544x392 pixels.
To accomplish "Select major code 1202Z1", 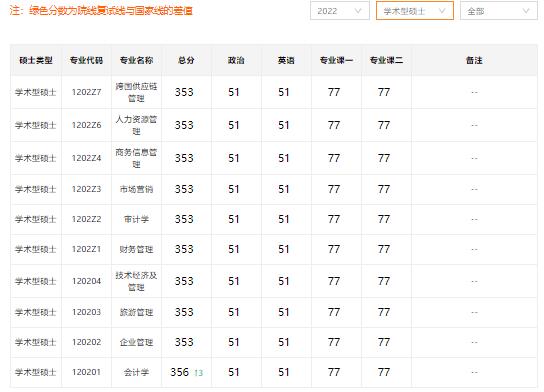I will point(86,249).
